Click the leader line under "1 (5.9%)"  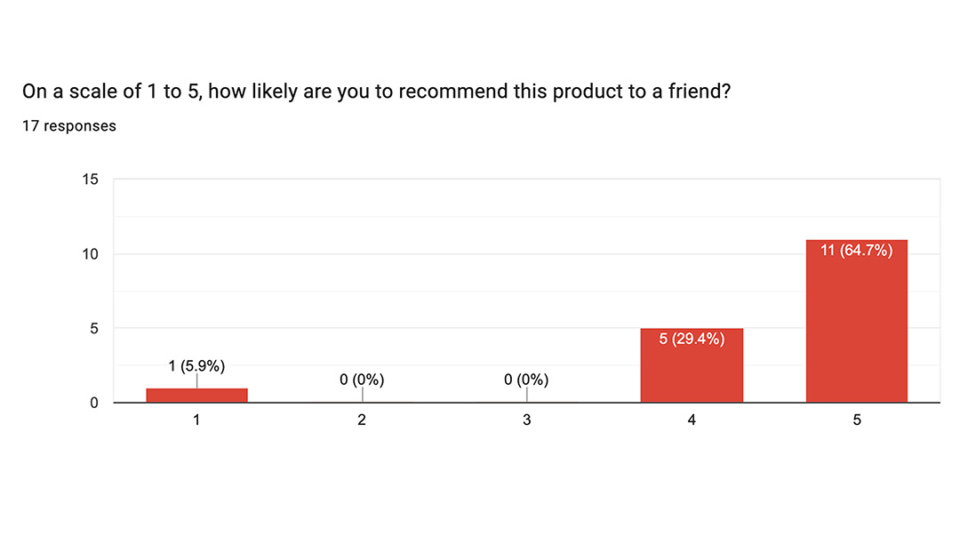(x=196, y=380)
